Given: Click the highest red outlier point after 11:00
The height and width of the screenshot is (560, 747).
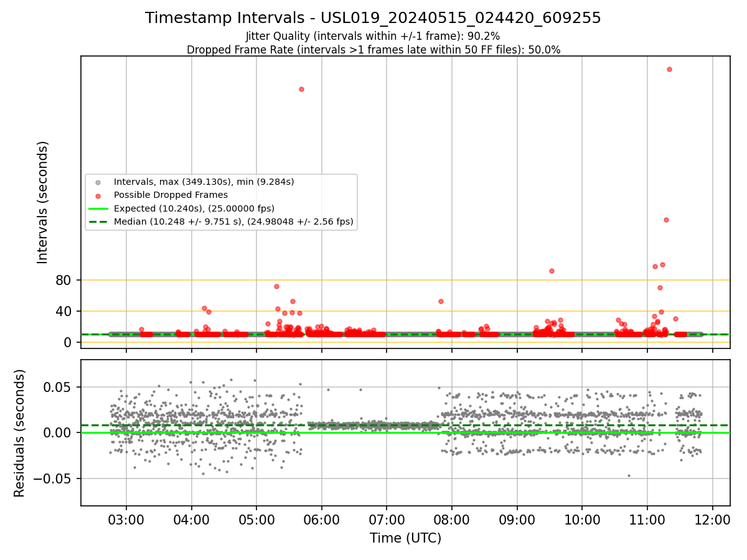Looking at the screenshot, I should pyautogui.click(x=669, y=69).
